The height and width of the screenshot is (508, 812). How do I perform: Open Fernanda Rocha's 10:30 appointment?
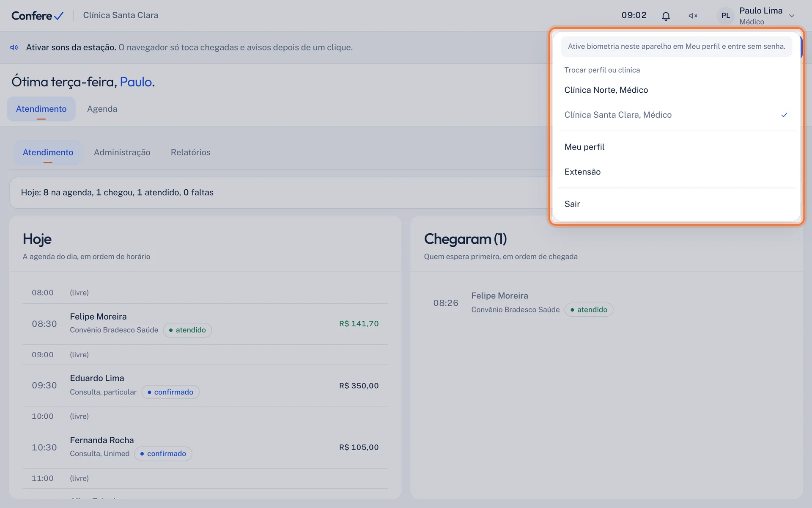(x=205, y=447)
